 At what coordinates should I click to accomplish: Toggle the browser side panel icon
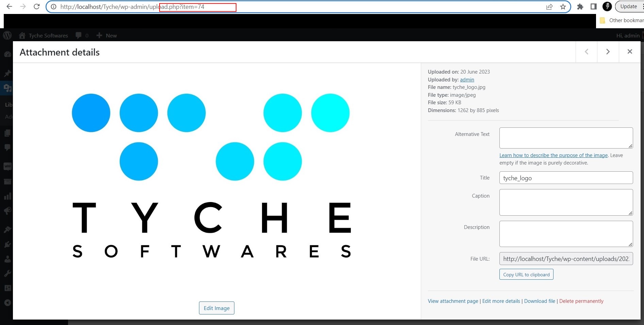(594, 6)
